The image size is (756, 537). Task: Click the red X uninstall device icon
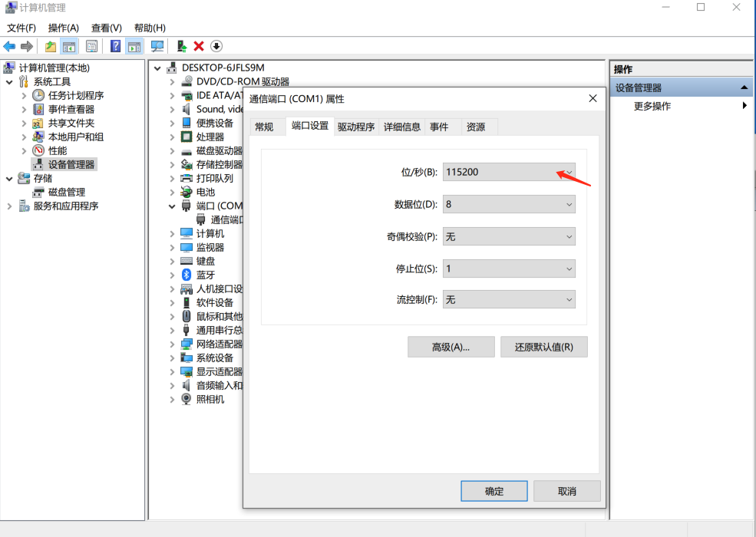(199, 46)
